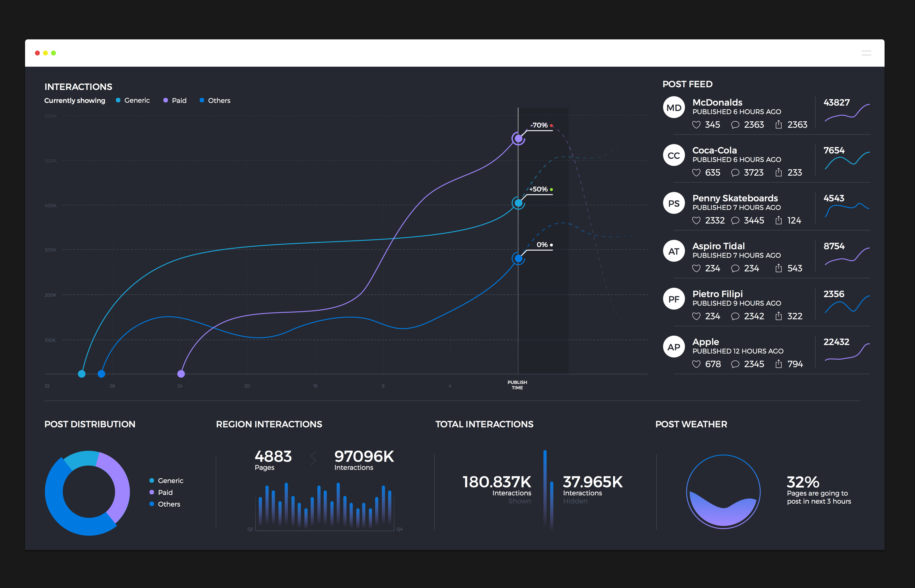Open the comment icon on Aspiro Tidal
The width and height of the screenshot is (915, 588).
coord(735,268)
